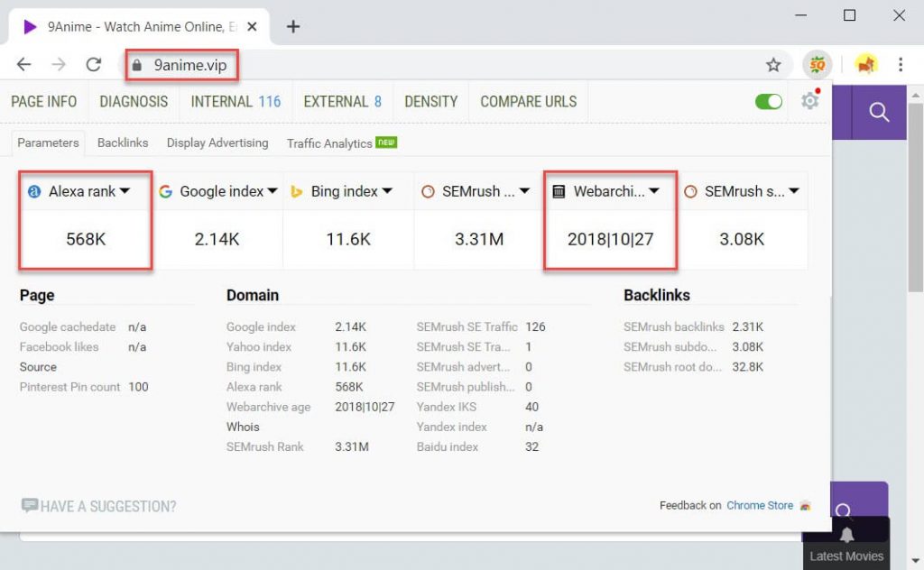This screenshot has width=924, height=570.
Task: Click the padlock site info icon
Action: coord(137,65)
